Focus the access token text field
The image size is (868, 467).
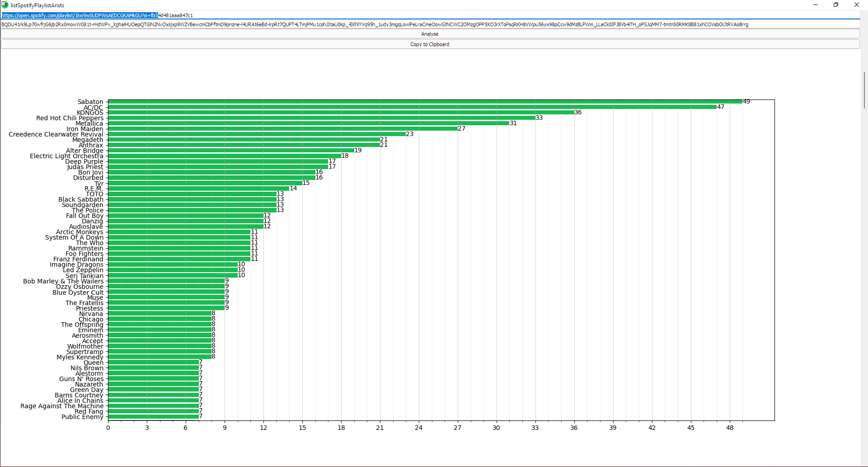(430, 24)
